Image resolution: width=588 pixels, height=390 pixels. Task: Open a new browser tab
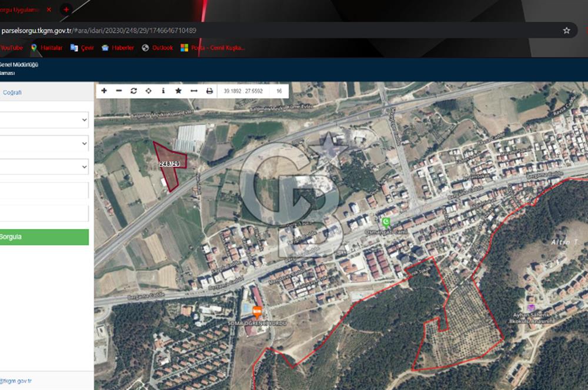coord(66,10)
